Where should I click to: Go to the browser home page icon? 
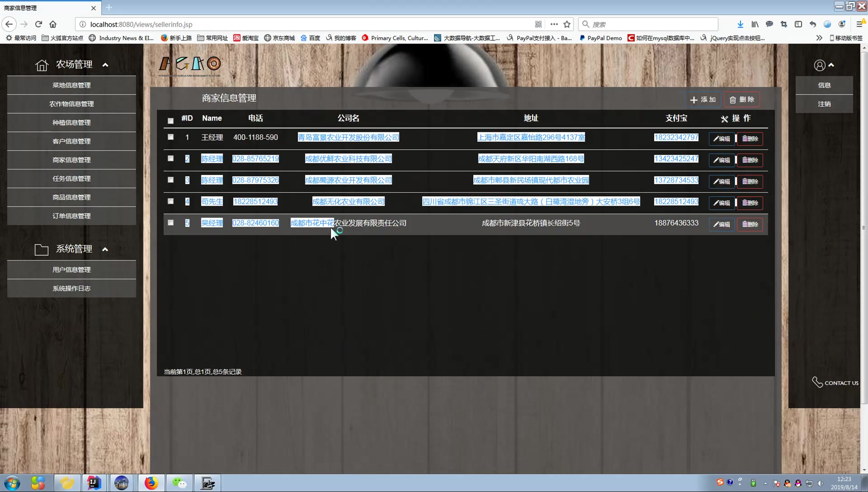point(53,24)
